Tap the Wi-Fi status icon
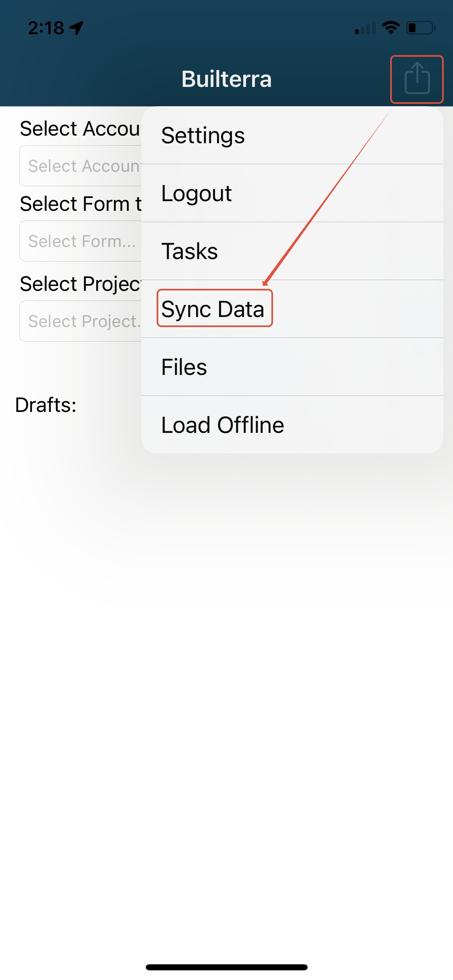This screenshot has width=453, height=980. [391, 27]
